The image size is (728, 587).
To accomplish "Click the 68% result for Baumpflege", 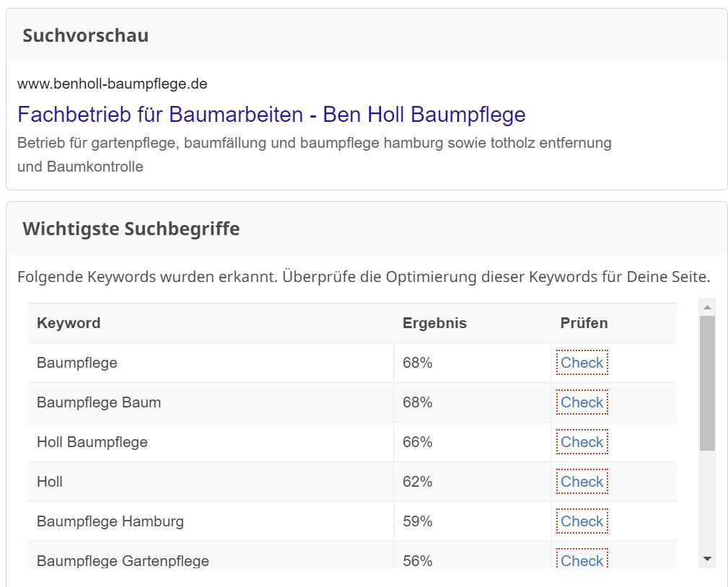I will pos(418,363).
